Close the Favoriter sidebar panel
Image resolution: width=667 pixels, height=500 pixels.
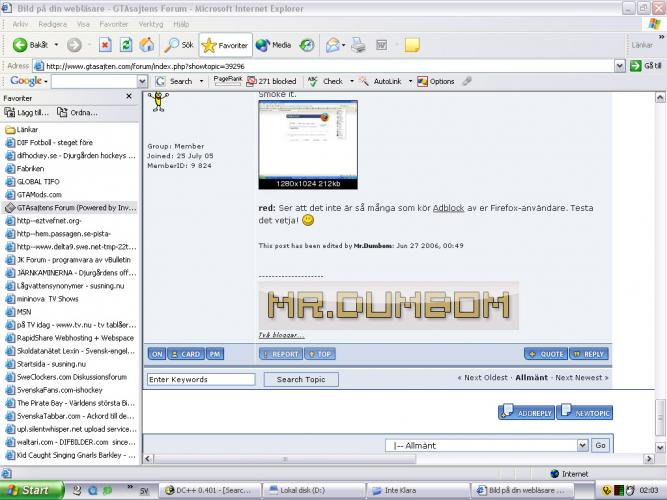pyautogui.click(x=128, y=97)
